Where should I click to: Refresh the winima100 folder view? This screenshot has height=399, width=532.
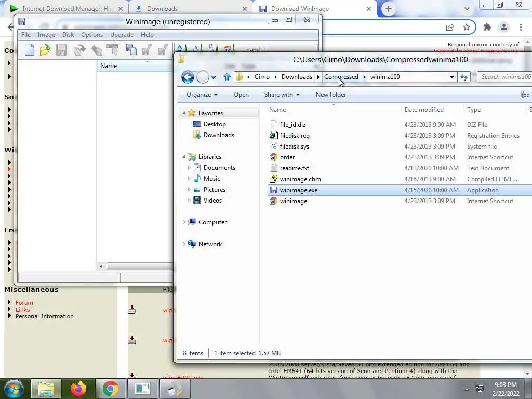[464, 77]
